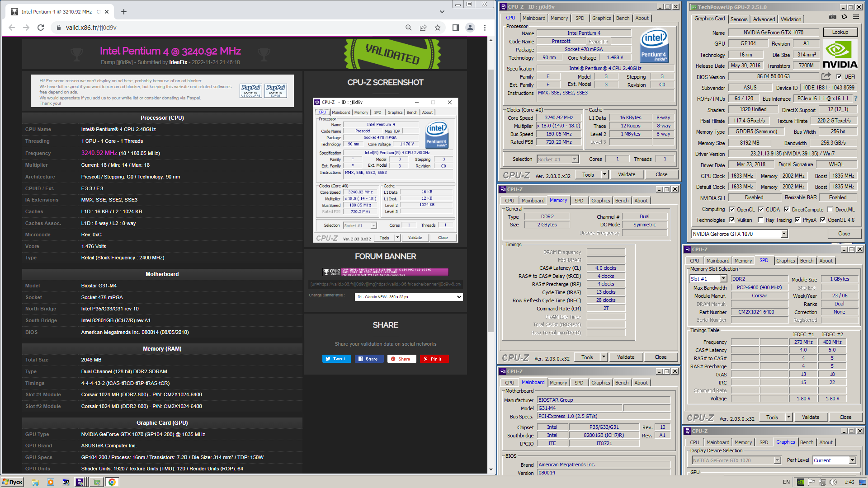Click Lookup button in GPU-Z
The image size is (868, 488).
840,32
